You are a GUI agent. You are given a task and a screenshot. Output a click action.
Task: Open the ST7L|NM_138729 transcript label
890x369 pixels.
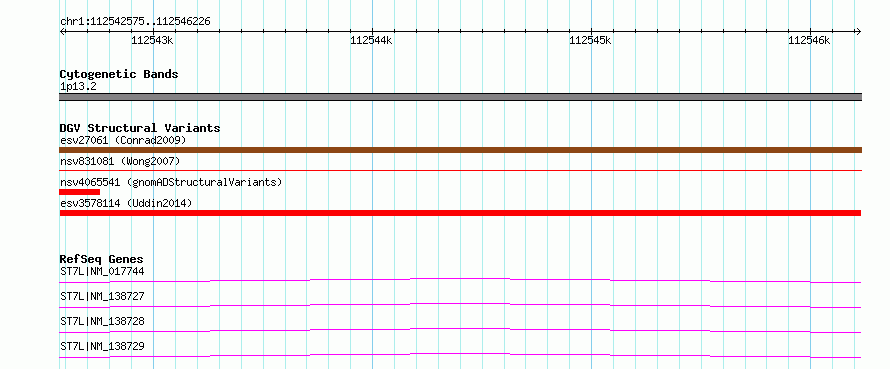(x=102, y=346)
